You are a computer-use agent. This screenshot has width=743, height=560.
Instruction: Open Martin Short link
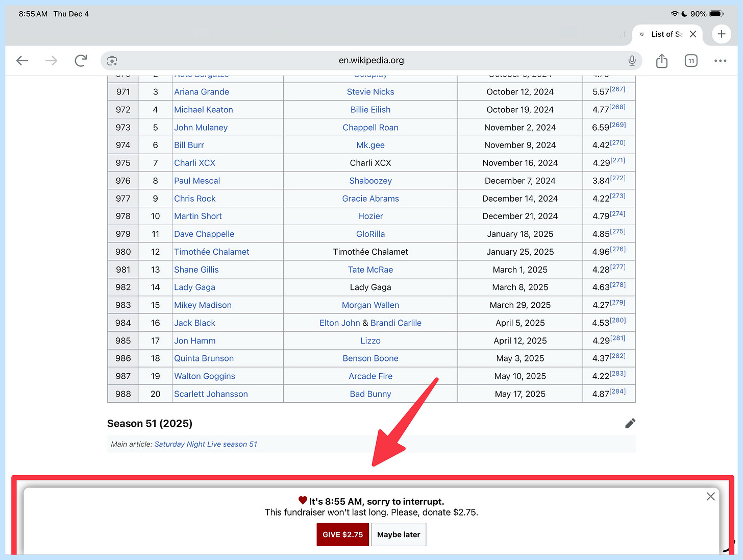(x=198, y=216)
